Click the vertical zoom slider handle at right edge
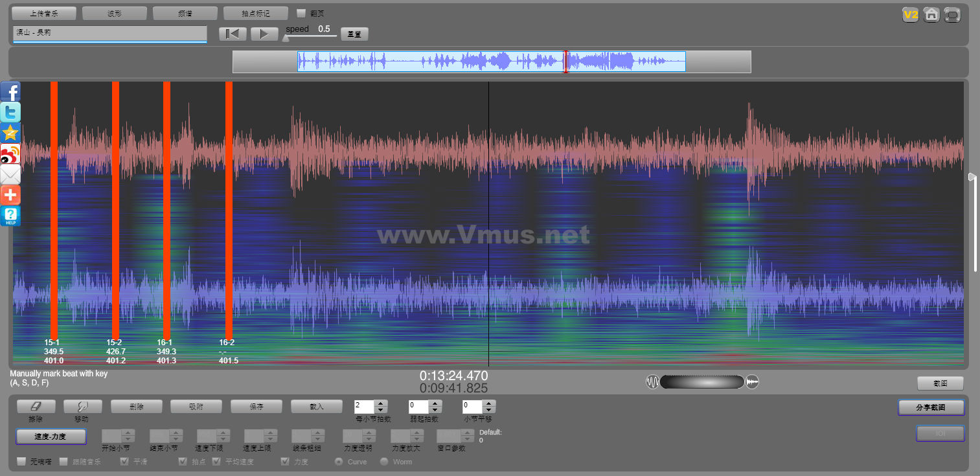Image resolution: width=980 pixels, height=476 pixels. [972, 177]
